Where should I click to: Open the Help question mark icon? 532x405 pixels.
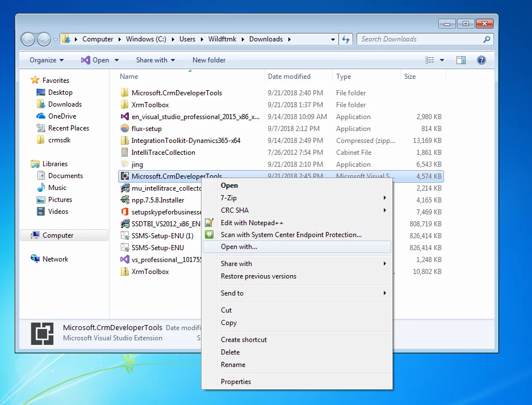point(481,60)
